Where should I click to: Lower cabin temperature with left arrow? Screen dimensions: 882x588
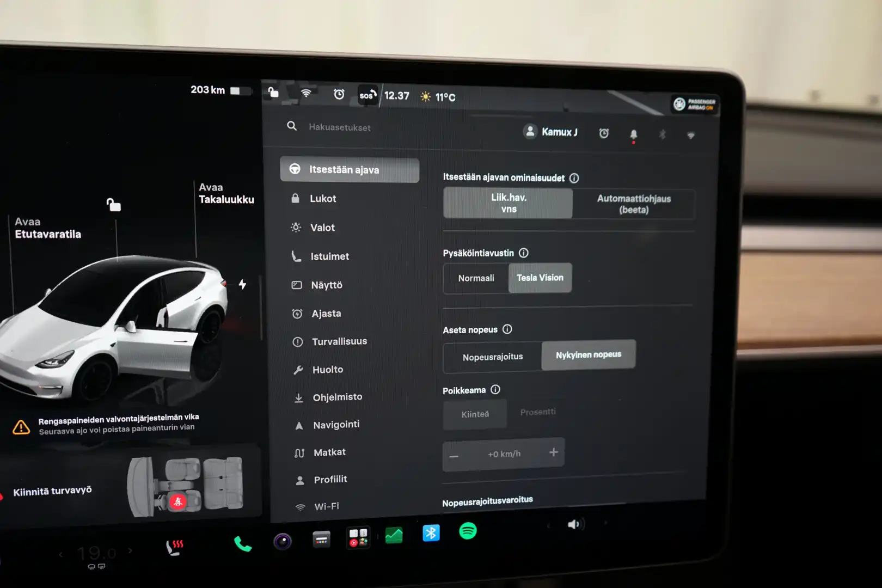61,554
